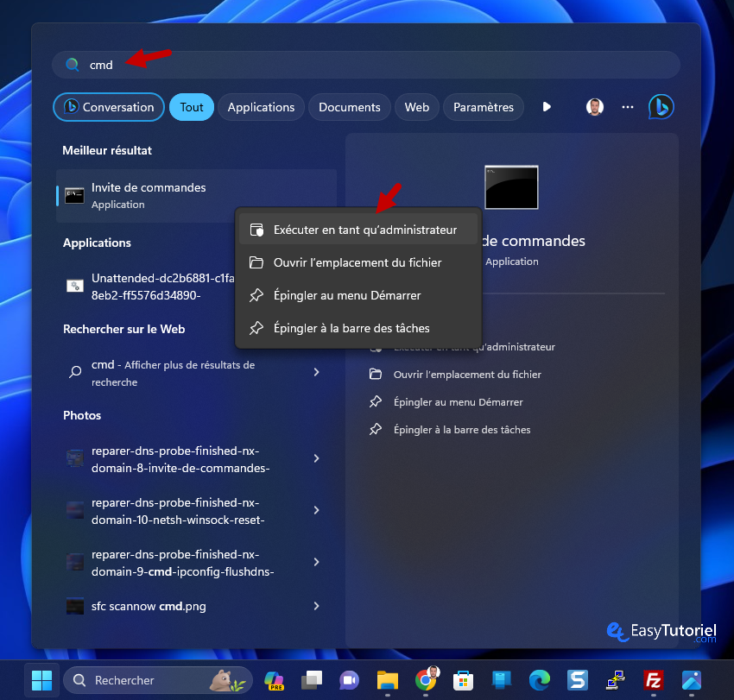Viewport: 734px width, 700px height.
Task: Switch to the Applications filter tab
Action: coord(261,107)
